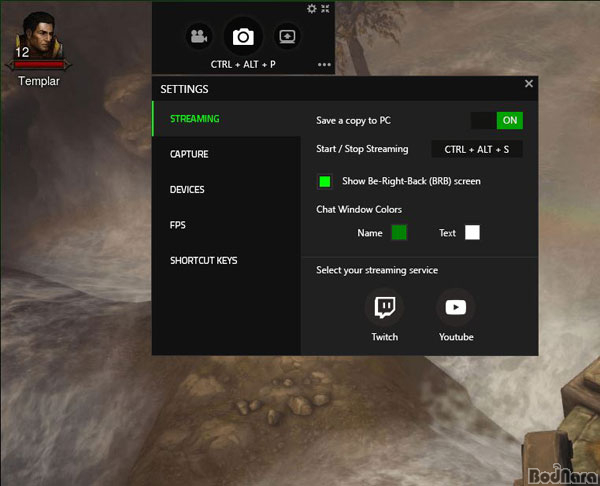This screenshot has width=600, height=486.
Task: Open settings via the gear icon
Action: pyautogui.click(x=312, y=9)
